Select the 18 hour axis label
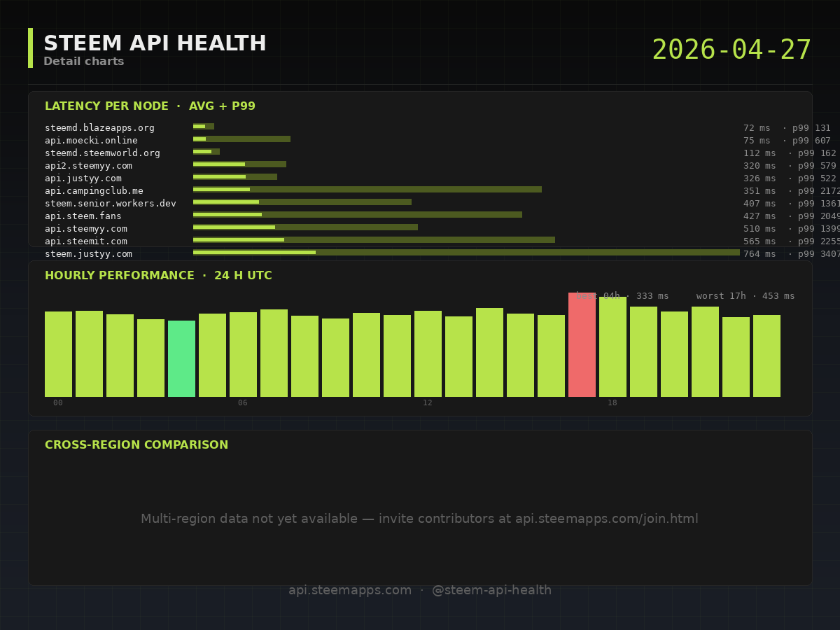Image resolution: width=840 pixels, height=630 pixels. point(612,403)
